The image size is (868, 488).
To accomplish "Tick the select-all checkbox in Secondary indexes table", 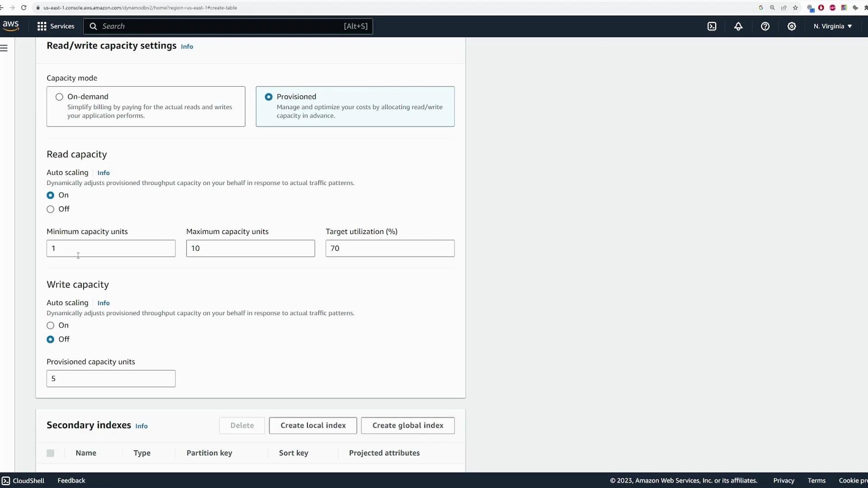I will tap(50, 453).
